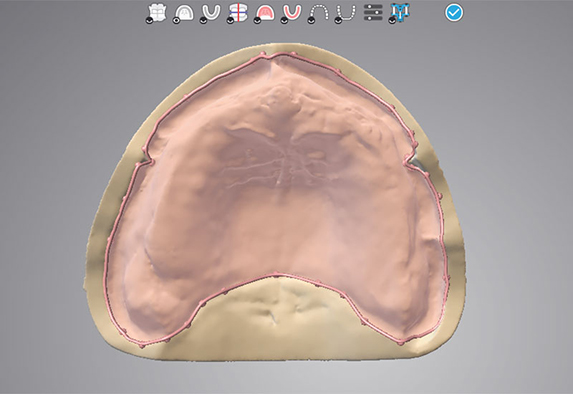
Task: Toggle visibility eye of upper jaw model
Action: coord(176,21)
